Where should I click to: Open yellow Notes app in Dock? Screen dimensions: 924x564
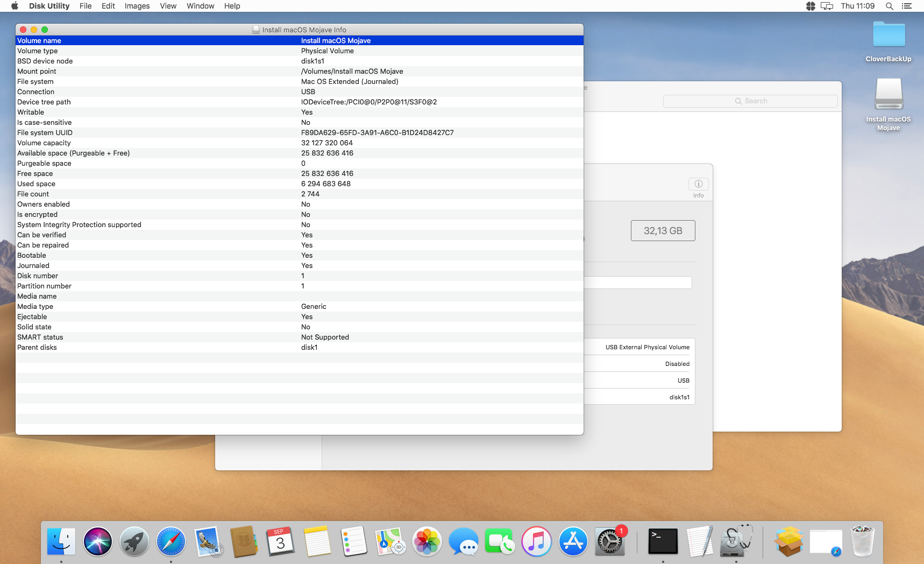(317, 541)
